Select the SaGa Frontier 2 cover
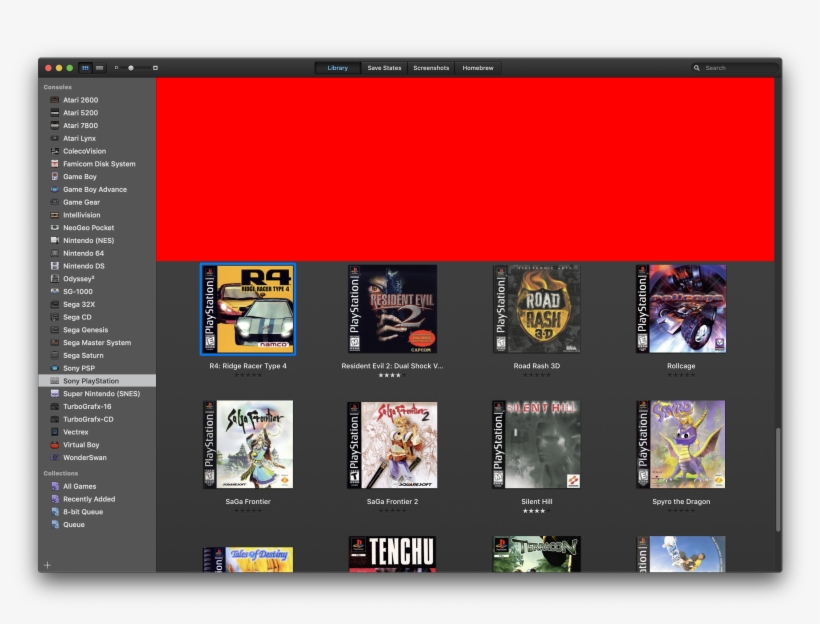Image resolution: width=820 pixels, height=624 pixels. pyautogui.click(x=392, y=445)
